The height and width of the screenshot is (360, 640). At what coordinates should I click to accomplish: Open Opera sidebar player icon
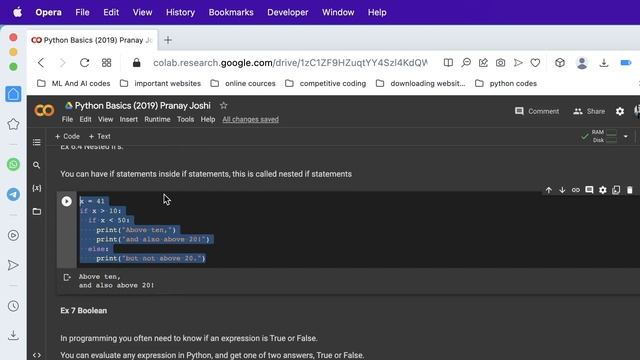(13, 236)
